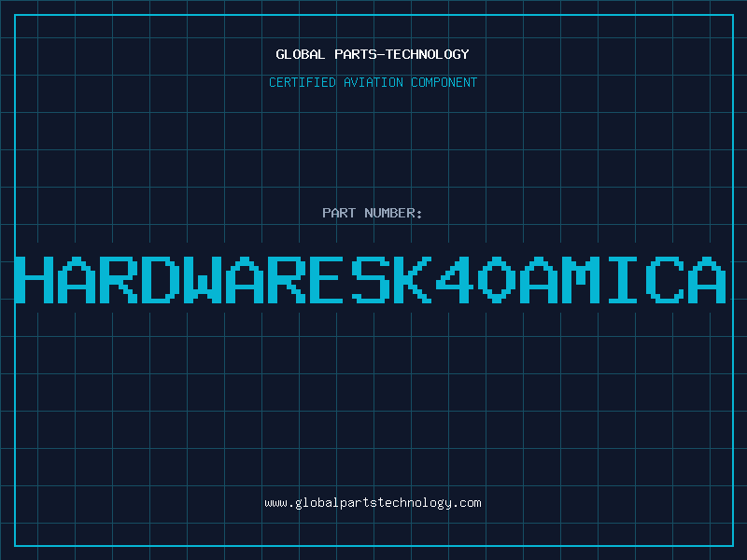Select the CERTIFIED AVIATION COMPONENT subtitle
The image size is (747, 560).
[373, 82]
